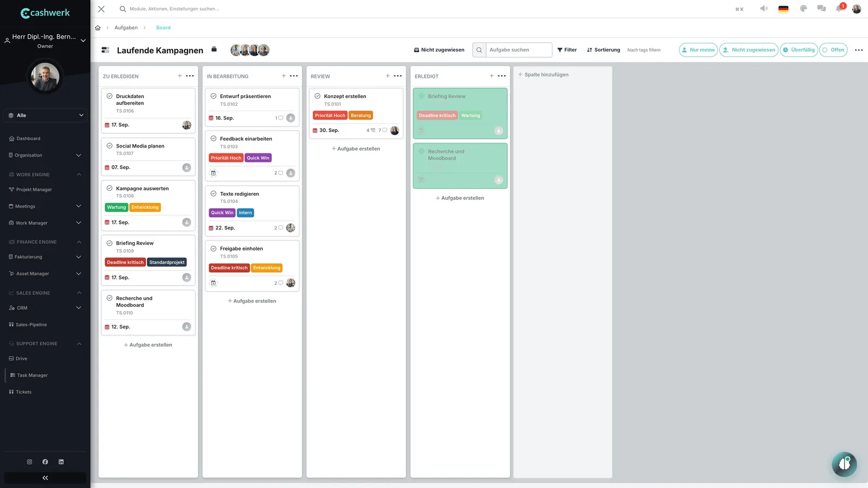Click the Instagram icon in sidebar footer
This screenshot has height=488, width=868.
click(x=29, y=462)
